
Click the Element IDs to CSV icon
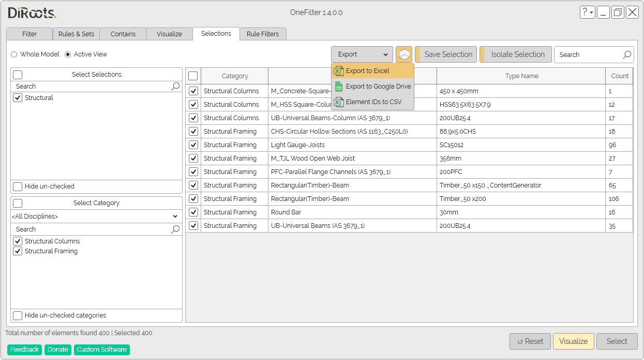click(x=339, y=102)
